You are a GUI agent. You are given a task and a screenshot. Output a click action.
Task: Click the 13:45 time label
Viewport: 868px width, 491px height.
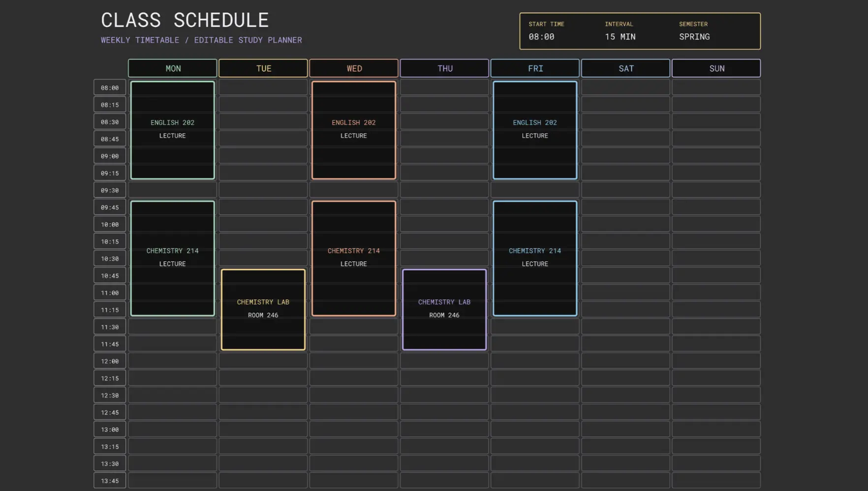110,481
